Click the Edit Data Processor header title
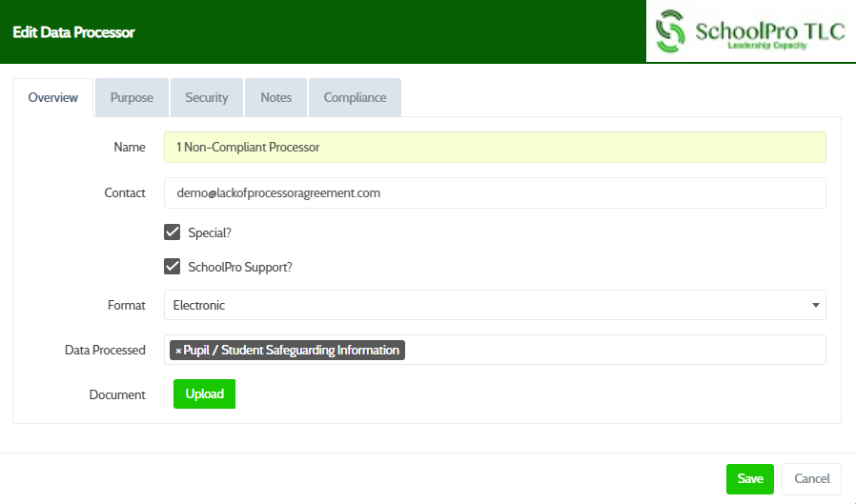 coord(73,32)
